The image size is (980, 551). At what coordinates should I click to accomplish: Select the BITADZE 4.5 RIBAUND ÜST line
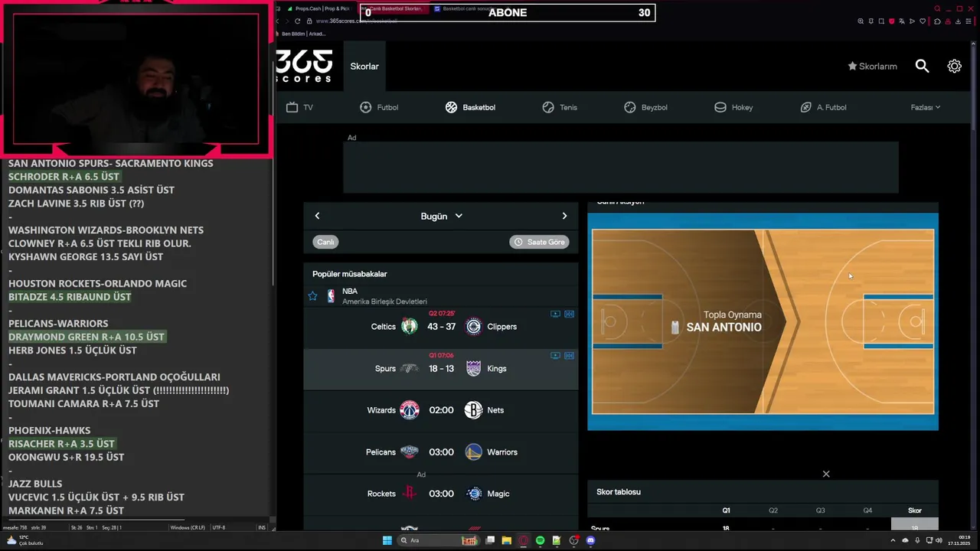70,297
